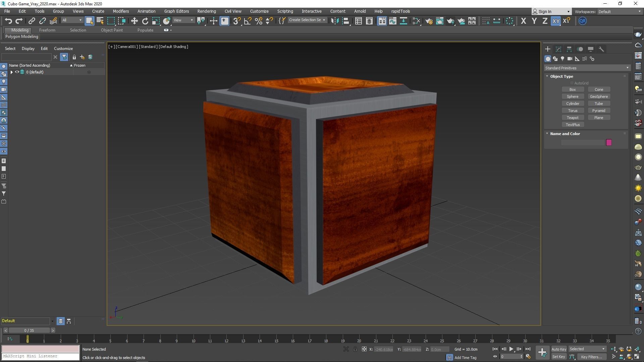Toggle the Angle Snap icon

(x=248, y=21)
